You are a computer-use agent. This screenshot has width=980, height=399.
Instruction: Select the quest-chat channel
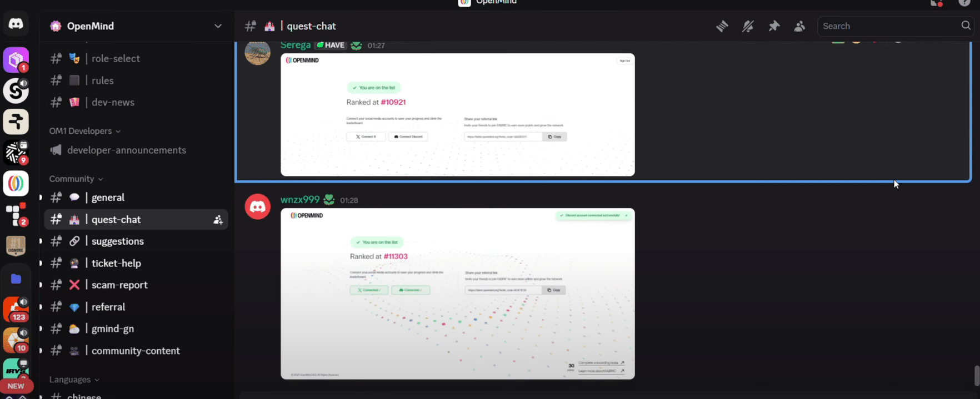136,220
